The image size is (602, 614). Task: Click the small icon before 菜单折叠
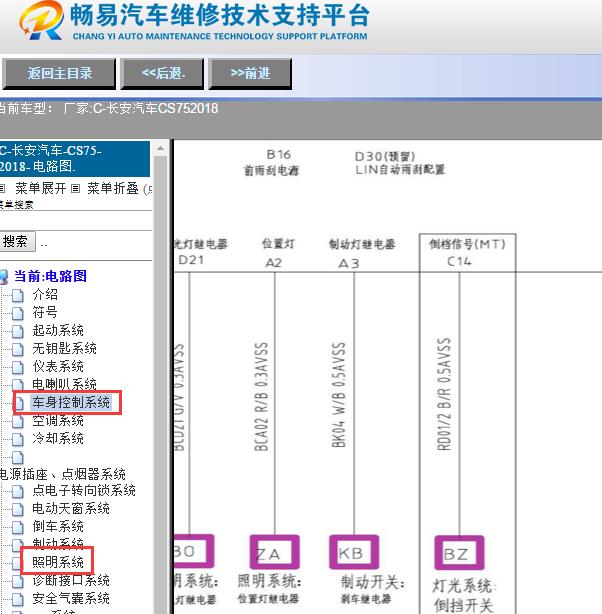click(x=75, y=189)
